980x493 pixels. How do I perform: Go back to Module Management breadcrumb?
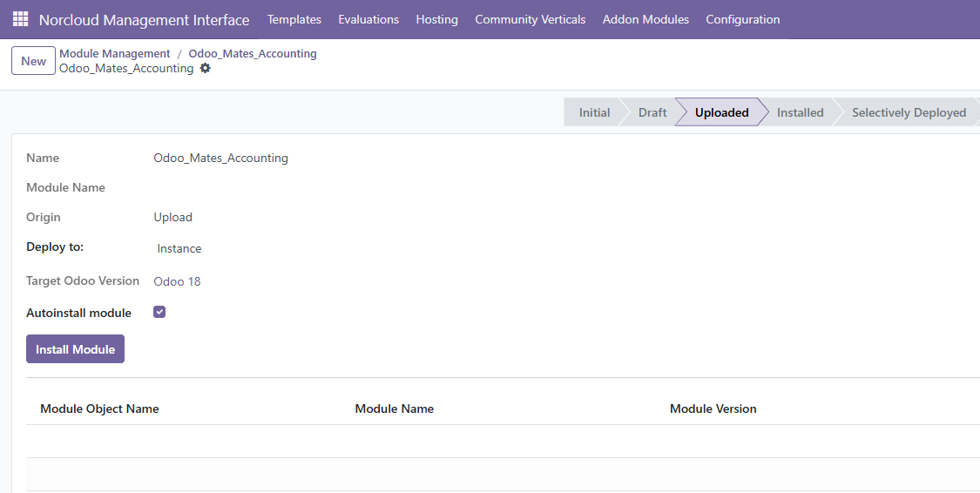(114, 54)
